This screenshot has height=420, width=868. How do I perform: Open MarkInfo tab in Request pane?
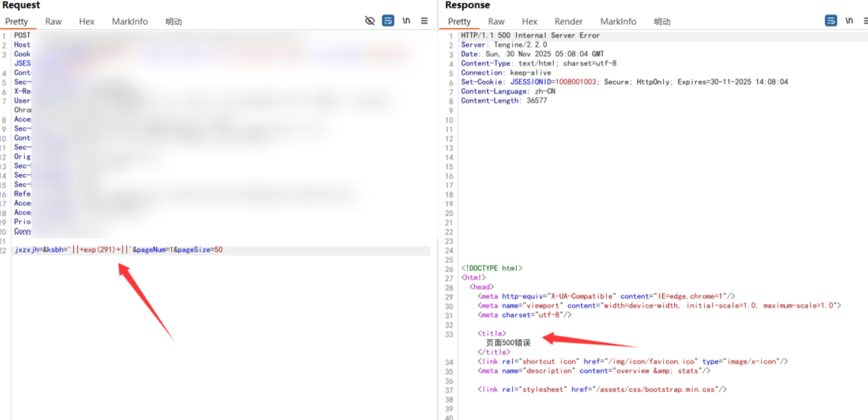[x=129, y=22]
